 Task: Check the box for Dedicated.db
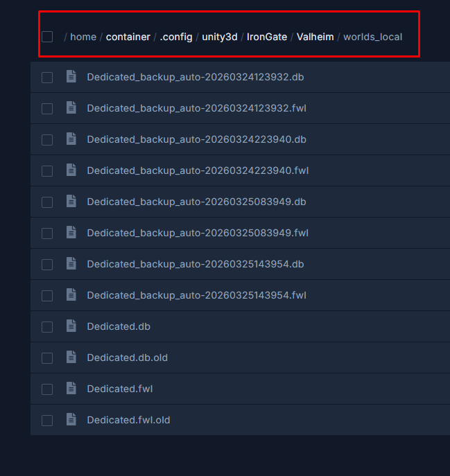pyautogui.click(x=47, y=327)
